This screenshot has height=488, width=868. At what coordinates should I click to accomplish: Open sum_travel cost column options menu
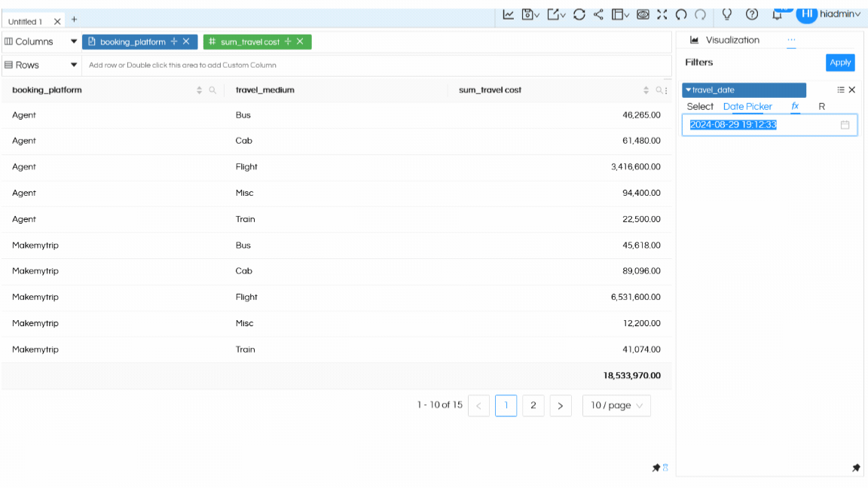(x=666, y=90)
